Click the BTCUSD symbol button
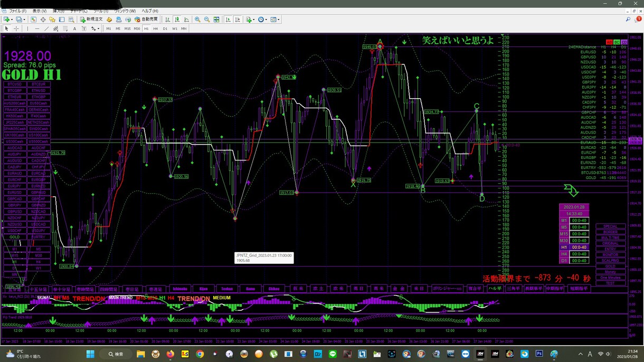The width and height of the screenshot is (644, 362). tap(15, 84)
